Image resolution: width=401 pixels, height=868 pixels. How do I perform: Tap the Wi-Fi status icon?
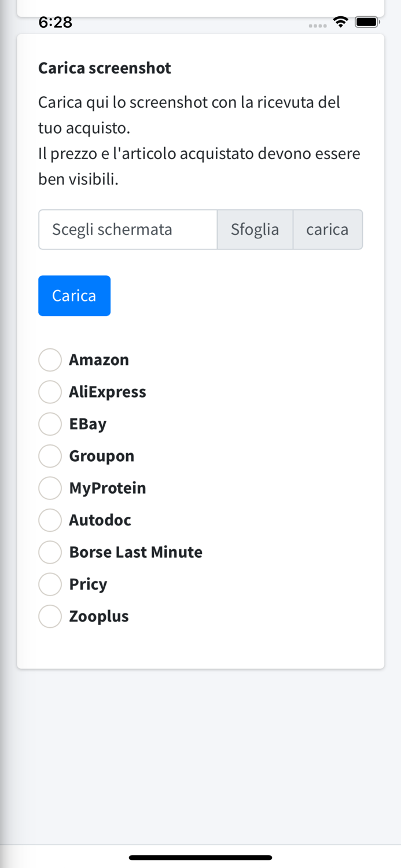341,23
